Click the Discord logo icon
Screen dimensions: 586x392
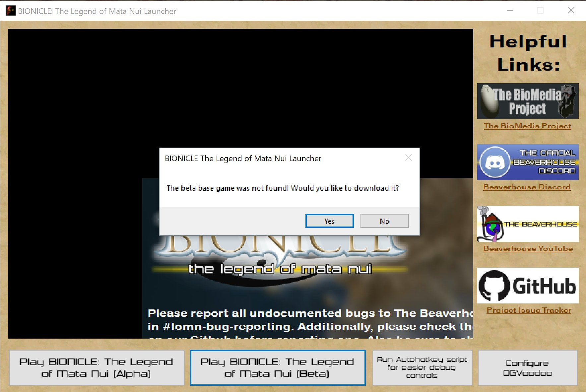[x=495, y=162]
